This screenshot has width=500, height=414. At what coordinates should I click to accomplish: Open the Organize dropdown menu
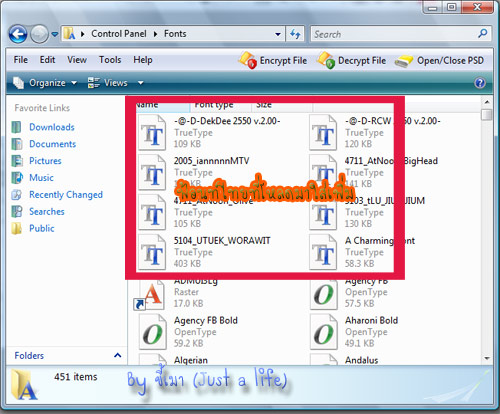point(45,83)
